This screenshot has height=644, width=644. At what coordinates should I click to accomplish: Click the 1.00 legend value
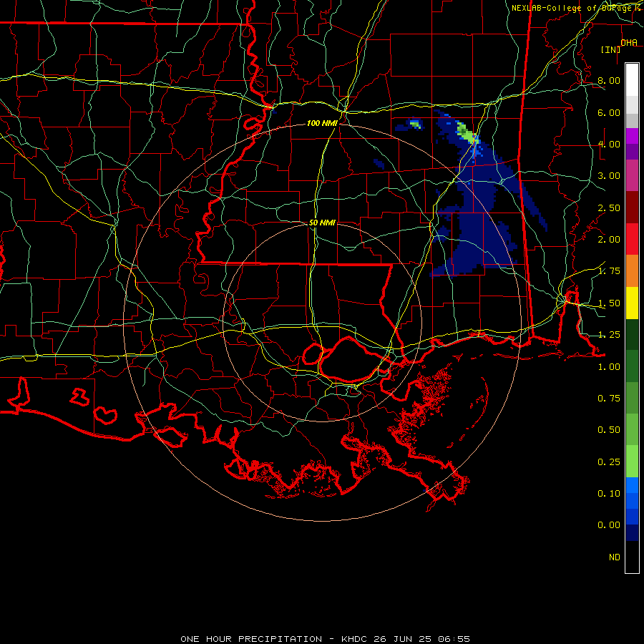pos(608,367)
